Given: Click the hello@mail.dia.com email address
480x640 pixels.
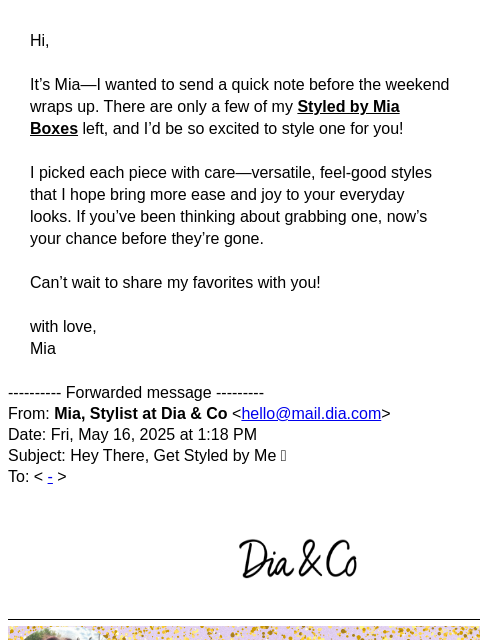Looking at the screenshot, I should click(311, 413).
